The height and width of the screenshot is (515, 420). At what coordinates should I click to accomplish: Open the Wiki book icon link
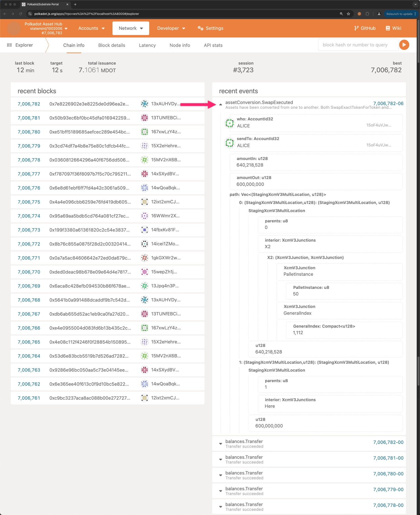tap(388, 28)
